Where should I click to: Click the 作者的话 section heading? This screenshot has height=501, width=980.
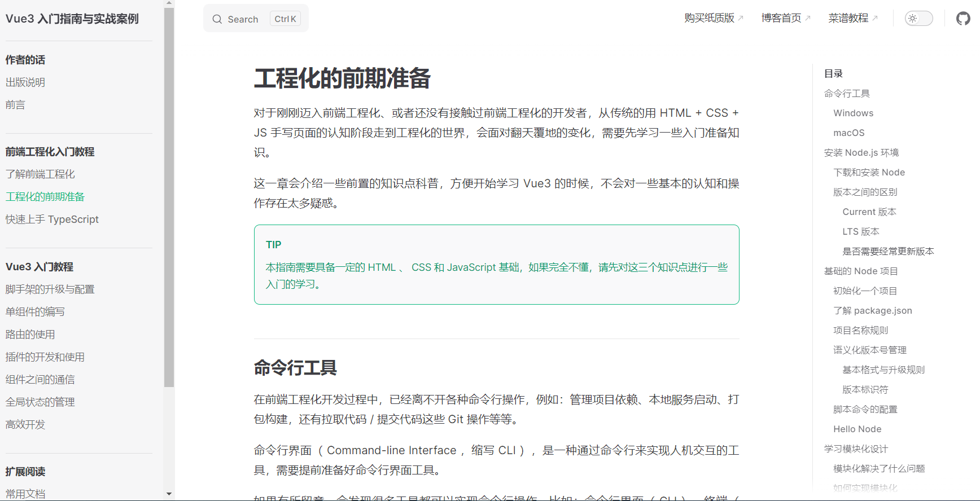coord(25,60)
